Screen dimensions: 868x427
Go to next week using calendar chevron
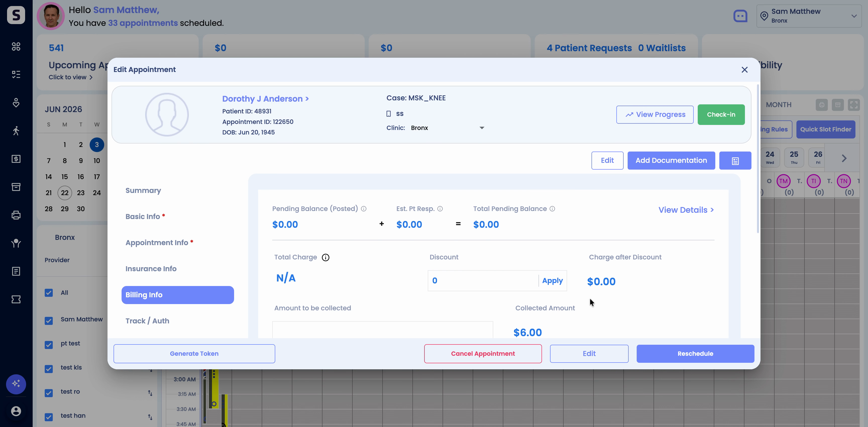(844, 158)
